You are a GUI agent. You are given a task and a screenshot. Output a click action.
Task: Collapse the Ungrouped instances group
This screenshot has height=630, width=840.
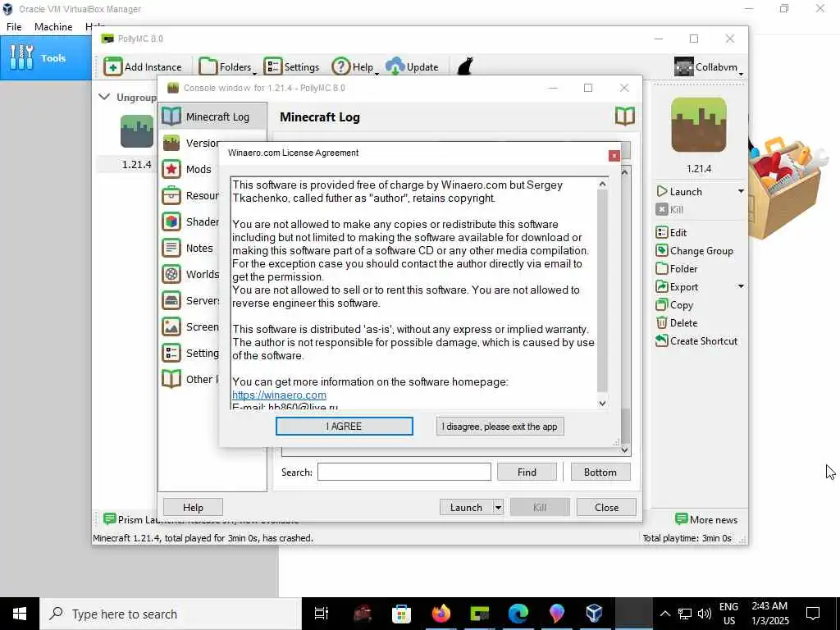coord(104,97)
